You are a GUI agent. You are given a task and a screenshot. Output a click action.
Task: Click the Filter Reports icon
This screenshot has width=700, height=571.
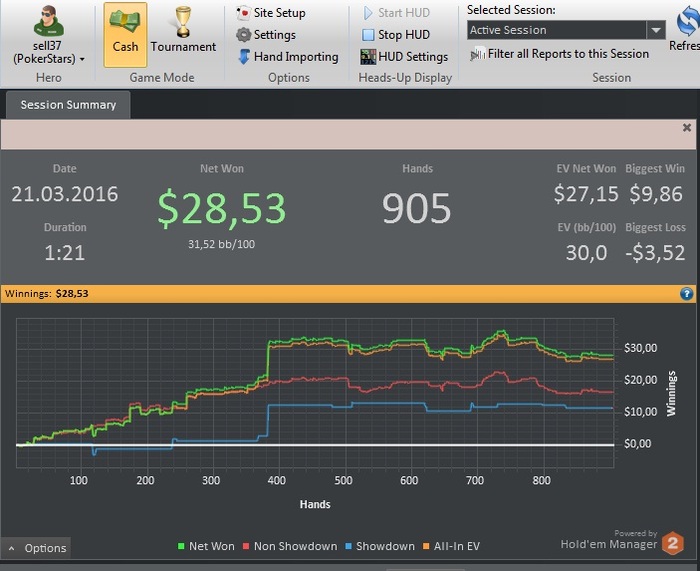pos(478,54)
